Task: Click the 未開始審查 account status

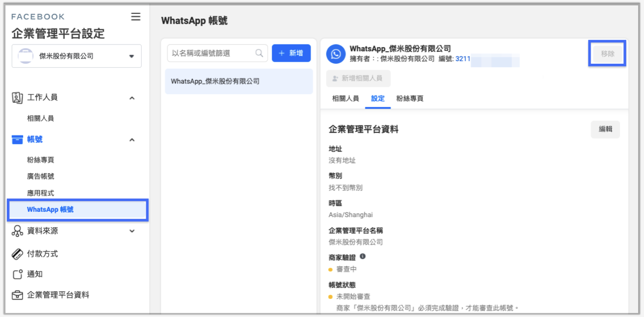Action: (353, 296)
